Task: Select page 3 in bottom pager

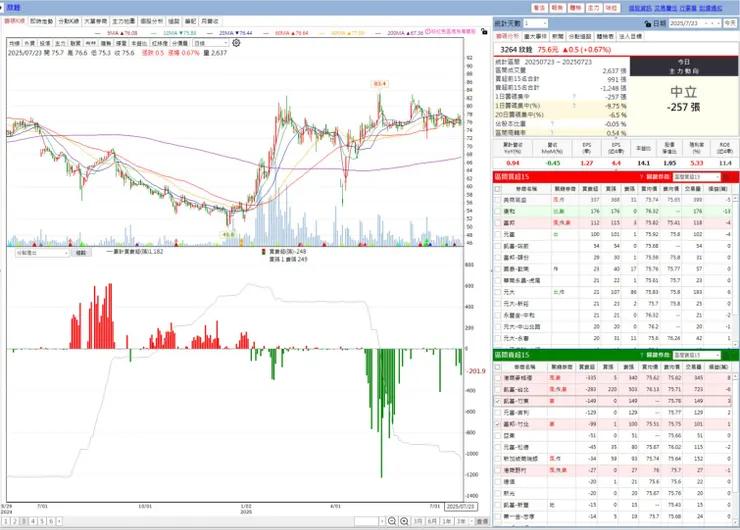Action: [x=24, y=522]
